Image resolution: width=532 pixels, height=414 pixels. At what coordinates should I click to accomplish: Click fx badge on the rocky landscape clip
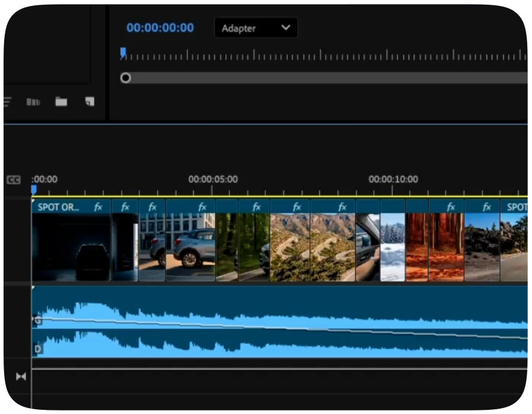click(x=486, y=207)
